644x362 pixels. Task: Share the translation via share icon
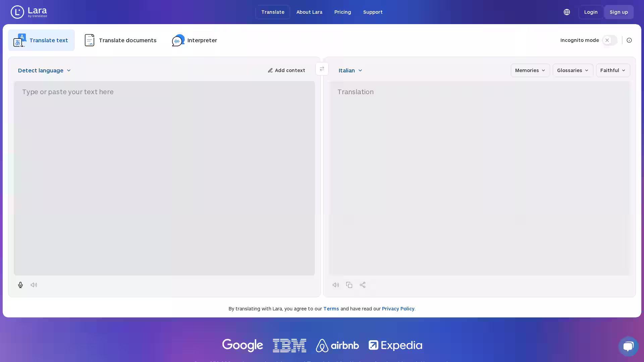click(x=363, y=285)
